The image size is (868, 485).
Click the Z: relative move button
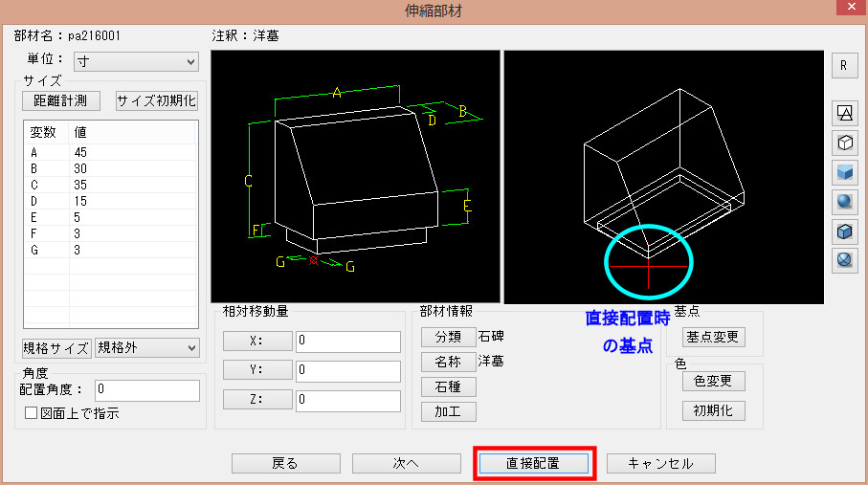[257, 399]
